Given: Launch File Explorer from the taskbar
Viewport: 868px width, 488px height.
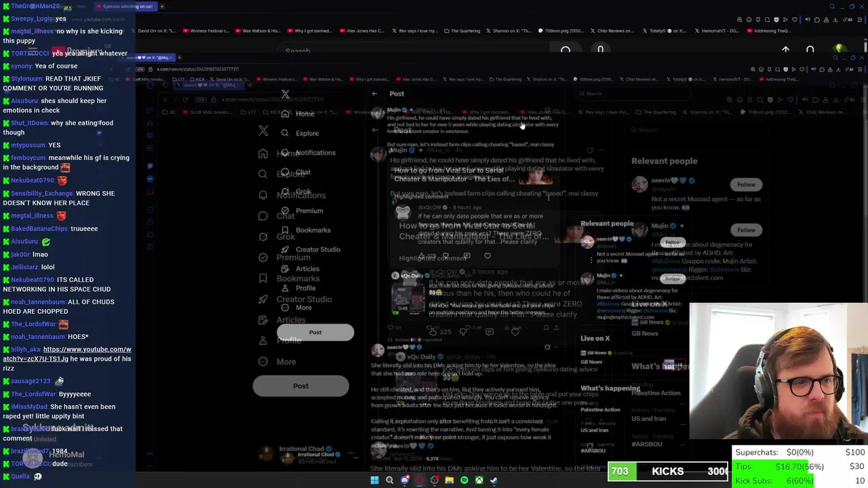Looking at the screenshot, I should [x=449, y=481].
